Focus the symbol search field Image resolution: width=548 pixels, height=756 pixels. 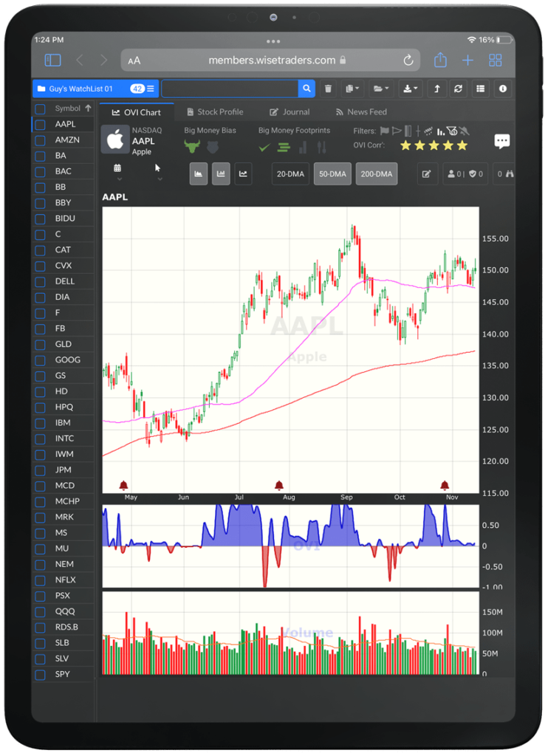tap(230, 89)
